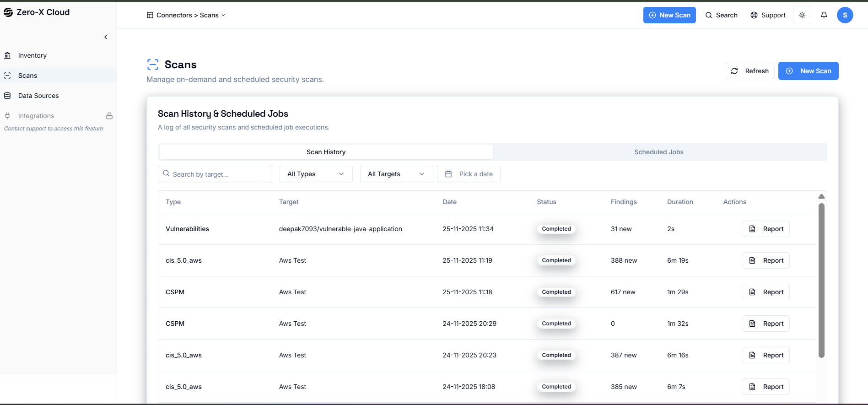Open the Connectors > Scans breadcrumb dropdown
Viewport: 868px width, 405px height.
[186, 15]
